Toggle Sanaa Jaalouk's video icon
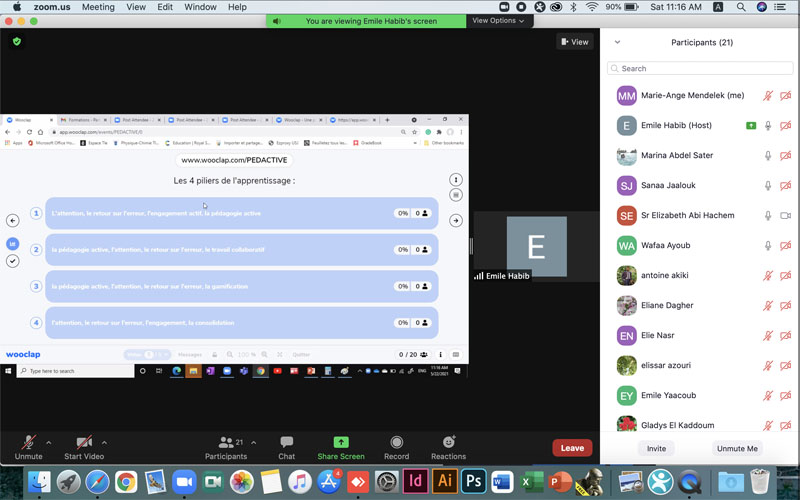Screen dimensions: 800x500 (x=785, y=186)
